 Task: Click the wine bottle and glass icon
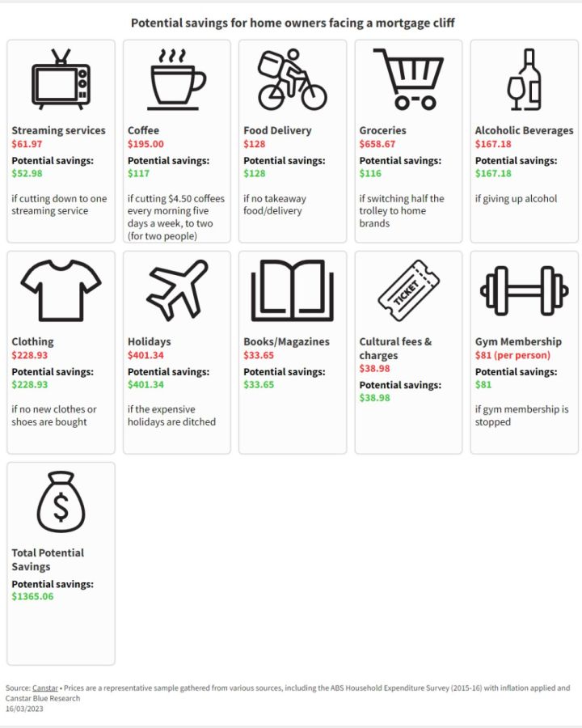click(525, 79)
